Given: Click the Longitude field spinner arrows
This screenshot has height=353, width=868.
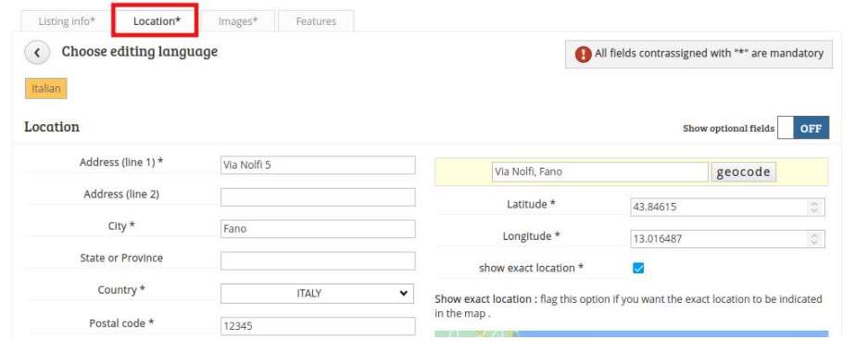Looking at the screenshot, I should click(813, 239).
